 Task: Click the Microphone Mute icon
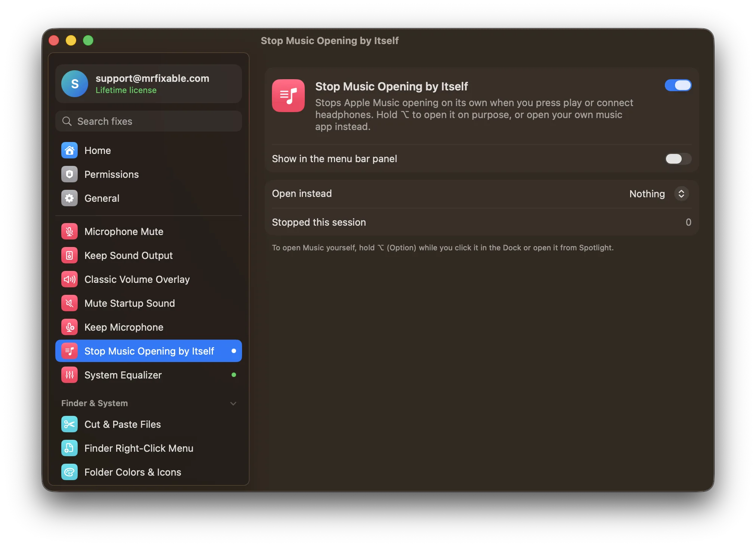[69, 231]
